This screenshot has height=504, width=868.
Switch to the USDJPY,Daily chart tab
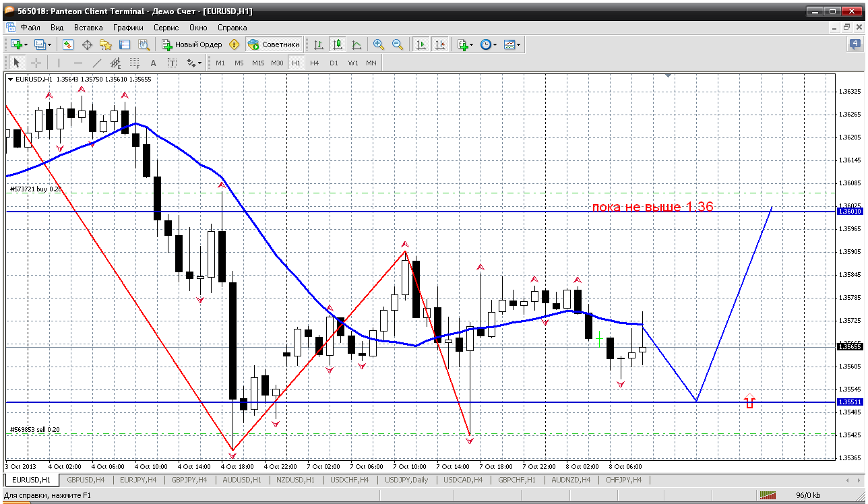[x=406, y=480]
